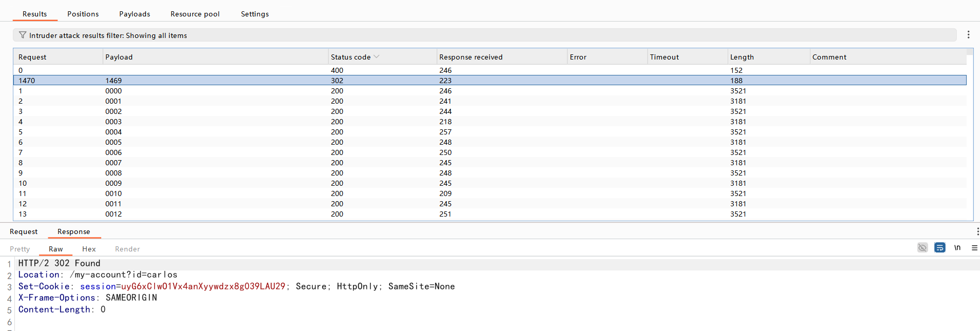Click sort arrow on Status code column
The width and height of the screenshot is (980, 331).
tap(377, 57)
